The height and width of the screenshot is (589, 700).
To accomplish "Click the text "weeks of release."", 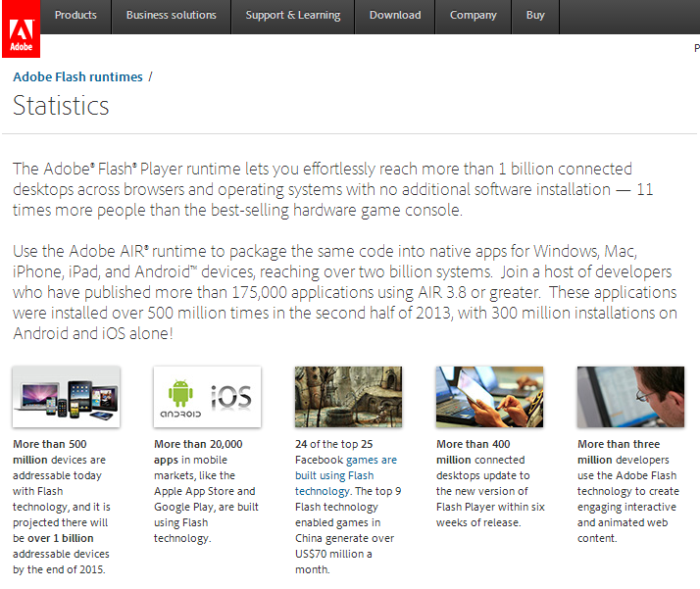I will (478, 522).
